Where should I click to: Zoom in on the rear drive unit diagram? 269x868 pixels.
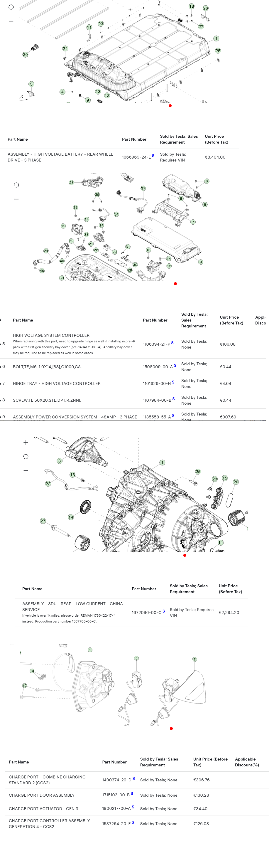26,443
